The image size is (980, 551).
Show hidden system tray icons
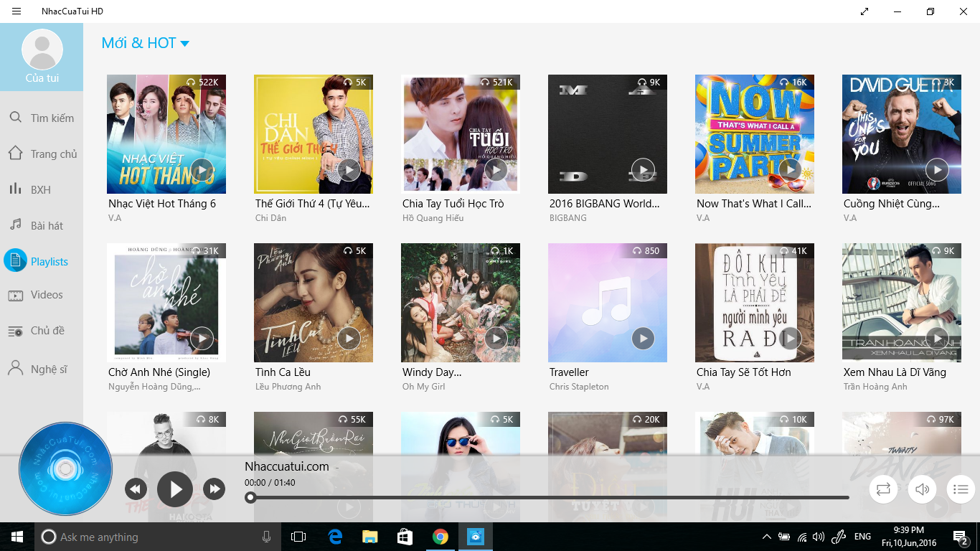(x=766, y=537)
